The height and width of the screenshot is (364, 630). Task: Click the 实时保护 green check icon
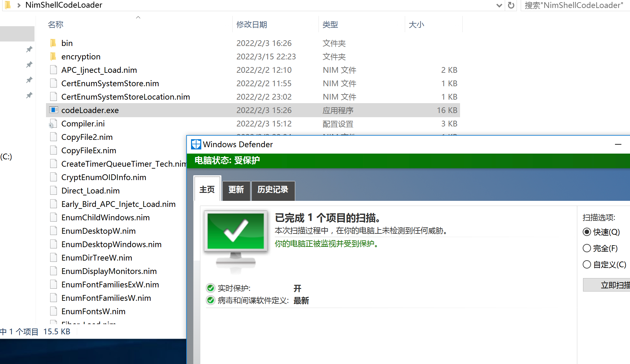(x=211, y=288)
